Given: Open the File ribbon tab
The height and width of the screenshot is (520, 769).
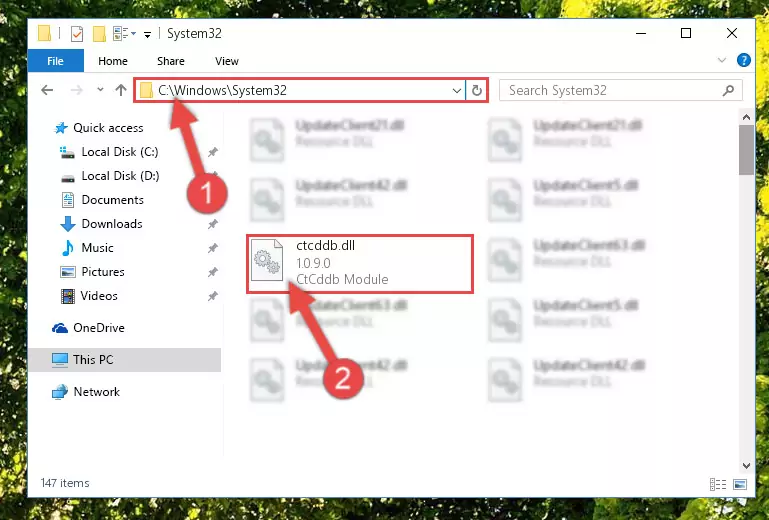Looking at the screenshot, I should point(55,61).
